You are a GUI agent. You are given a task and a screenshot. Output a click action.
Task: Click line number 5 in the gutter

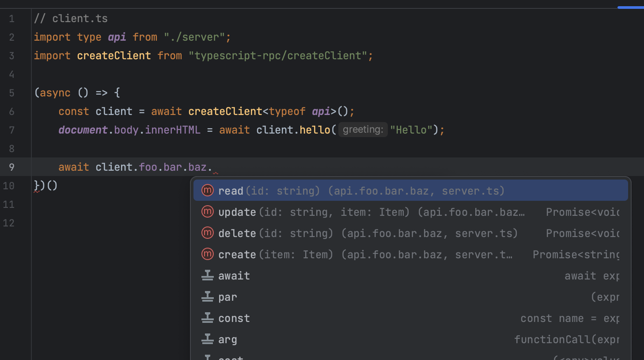(11, 93)
